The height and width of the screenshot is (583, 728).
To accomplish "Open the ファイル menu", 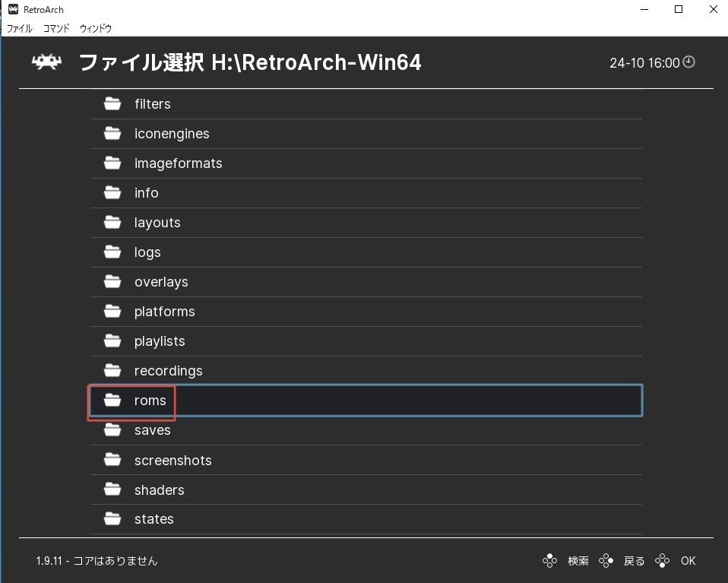I will click(20, 28).
